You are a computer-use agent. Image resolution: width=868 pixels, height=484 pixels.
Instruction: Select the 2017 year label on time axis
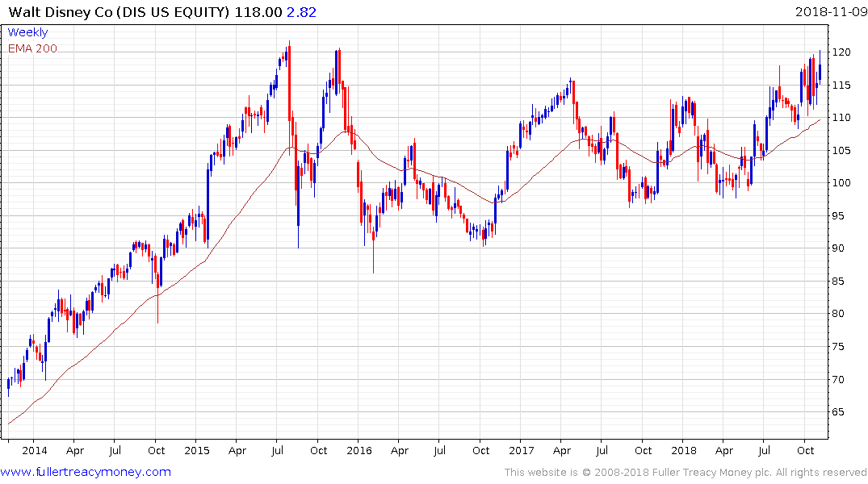[x=522, y=451]
